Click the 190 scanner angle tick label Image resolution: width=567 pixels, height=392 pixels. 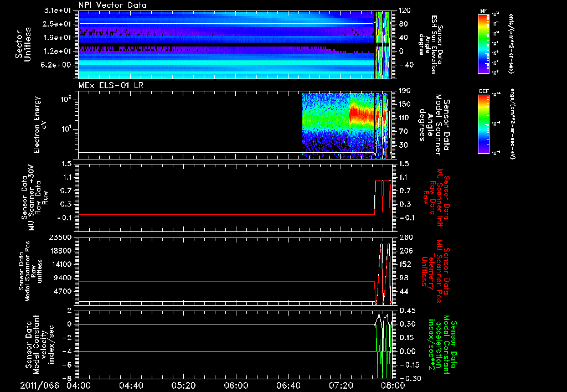[x=405, y=91]
